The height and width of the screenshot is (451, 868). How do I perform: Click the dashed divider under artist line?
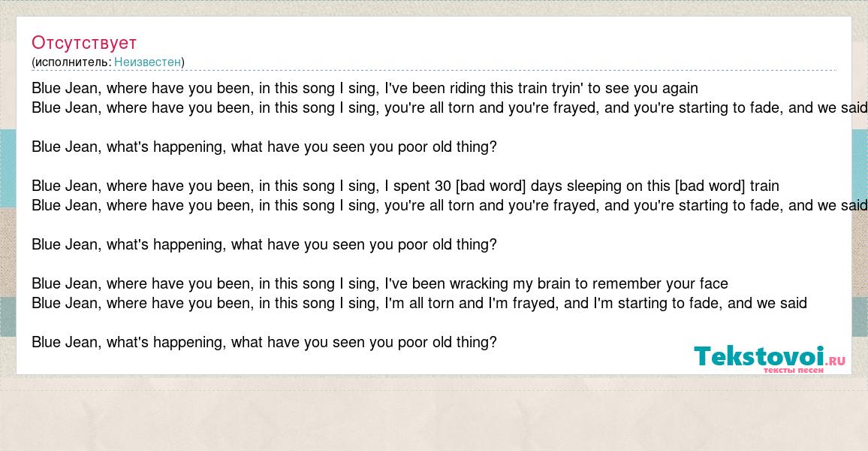pos(433,71)
